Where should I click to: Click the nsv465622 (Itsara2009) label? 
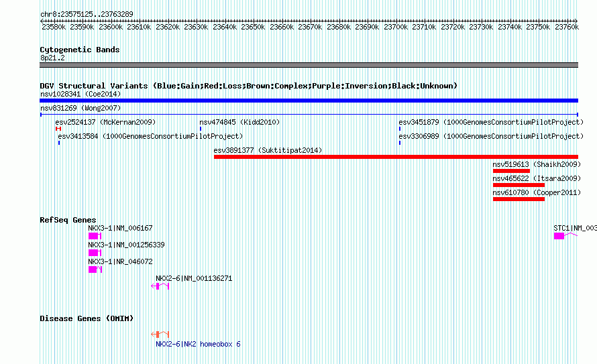537,178
